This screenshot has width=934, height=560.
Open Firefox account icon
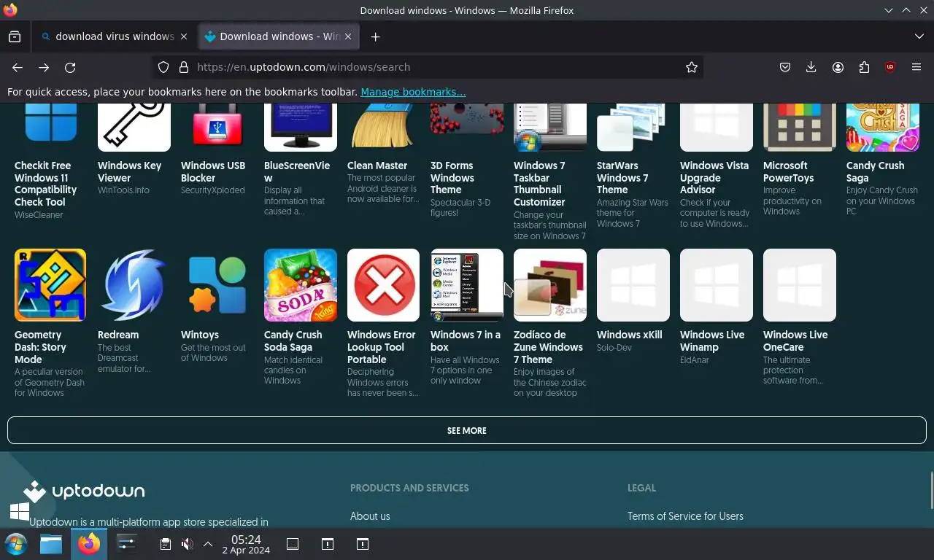click(x=838, y=67)
